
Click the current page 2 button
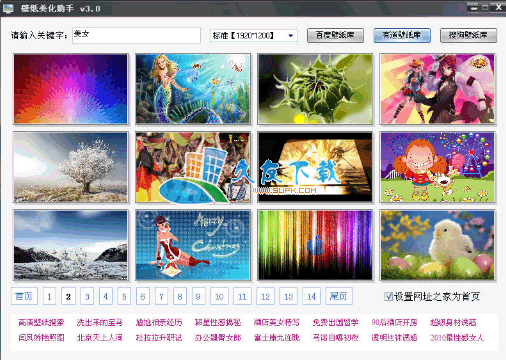68,296
